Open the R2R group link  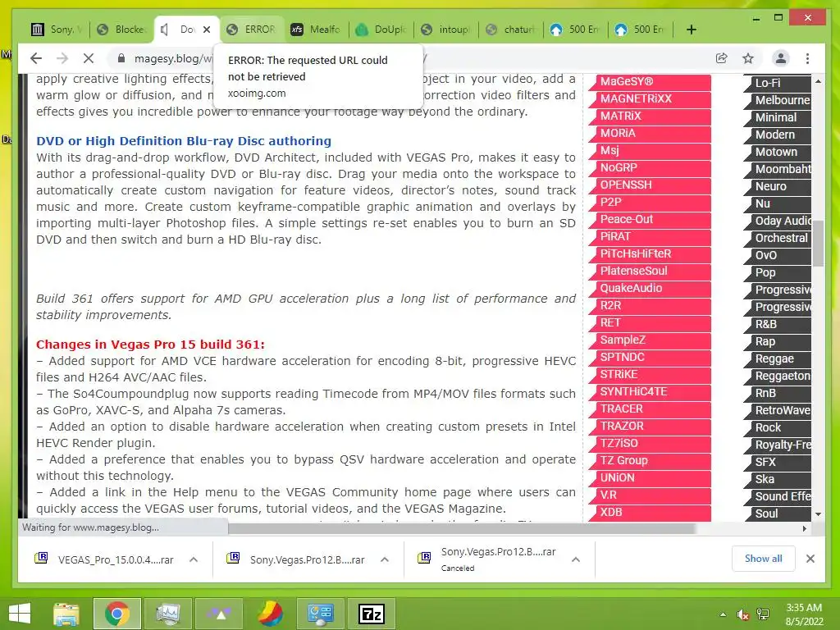(x=651, y=305)
